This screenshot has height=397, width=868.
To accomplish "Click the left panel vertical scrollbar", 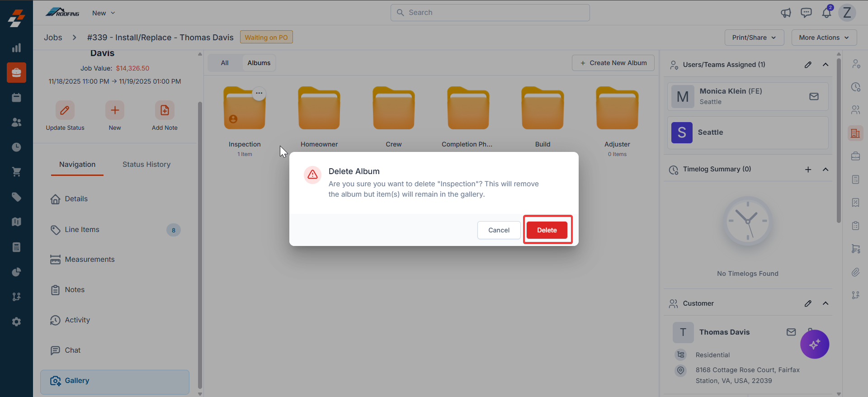I will click(200, 244).
